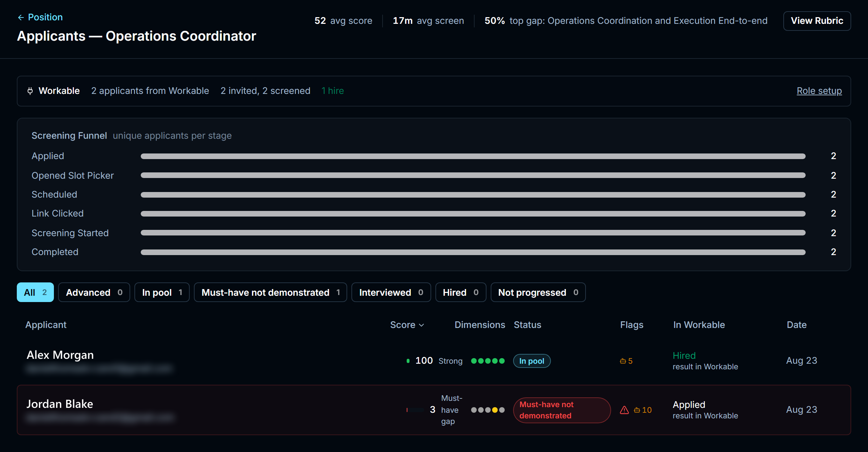Click the 50% top gap stat
868x452 pixels.
(x=626, y=21)
